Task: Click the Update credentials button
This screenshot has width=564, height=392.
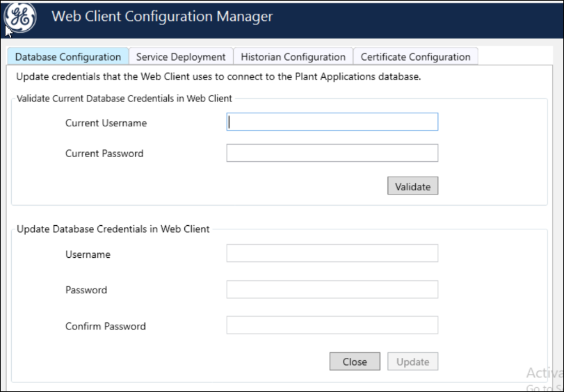Action: 412,361
